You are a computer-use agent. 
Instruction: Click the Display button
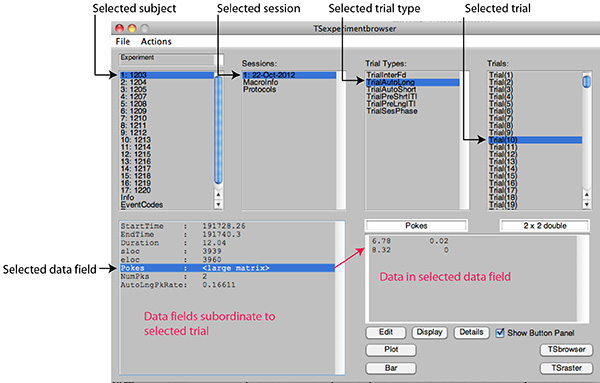click(429, 332)
